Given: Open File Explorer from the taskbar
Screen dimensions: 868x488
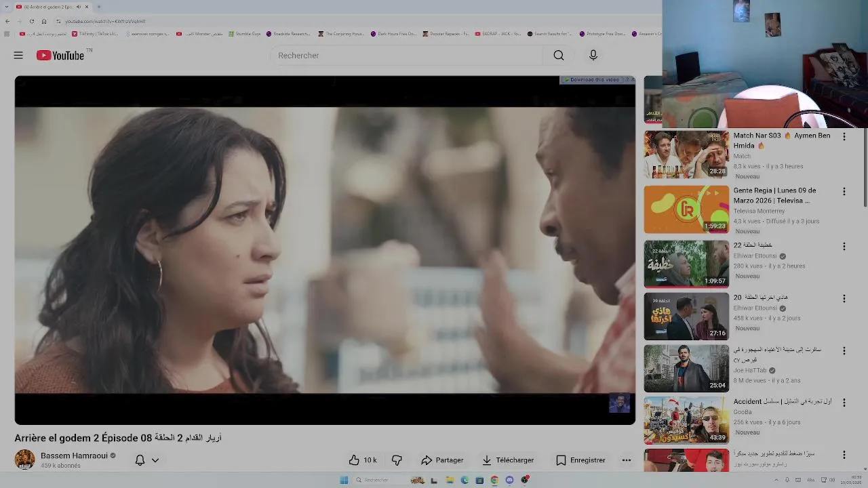Looking at the screenshot, I should click(x=450, y=480).
